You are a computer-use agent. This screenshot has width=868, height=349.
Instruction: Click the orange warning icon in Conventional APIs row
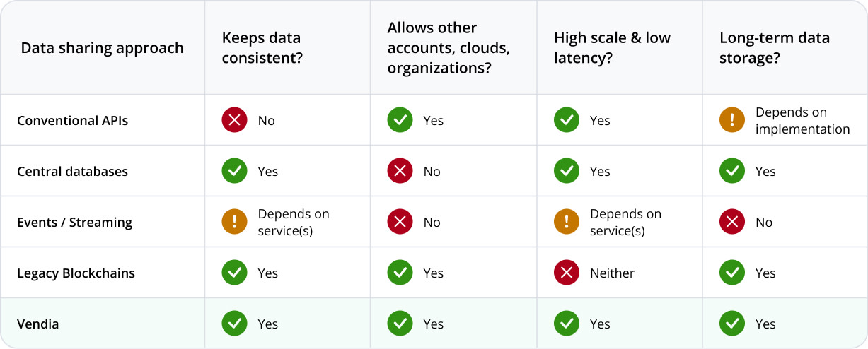(x=732, y=120)
